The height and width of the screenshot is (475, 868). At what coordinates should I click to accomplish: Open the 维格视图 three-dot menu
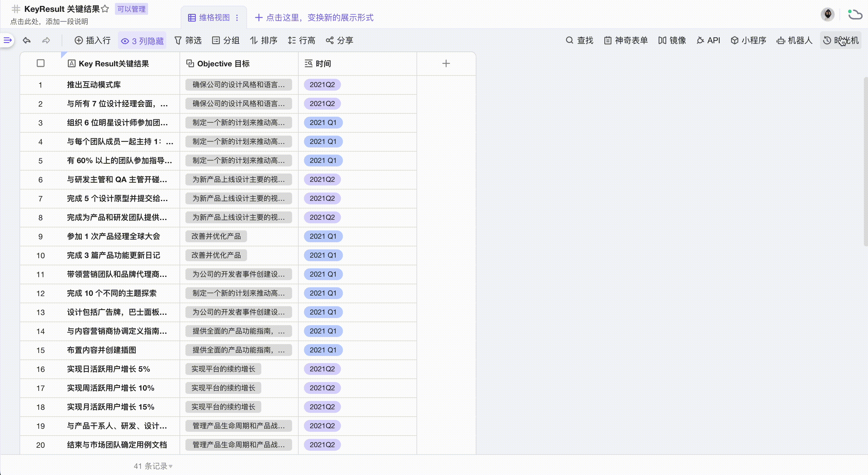click(237, 17)
